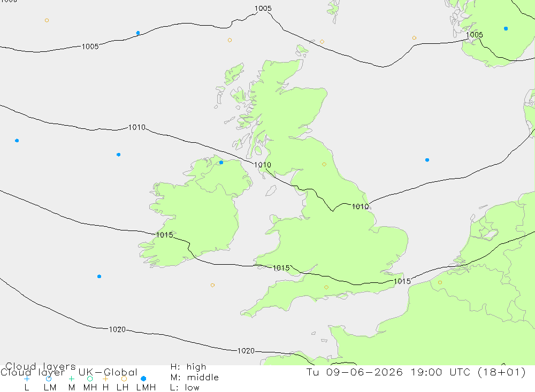535x392 pixels.
Task: Click the blue plus L legend symbol
Action: pos(27,379)
